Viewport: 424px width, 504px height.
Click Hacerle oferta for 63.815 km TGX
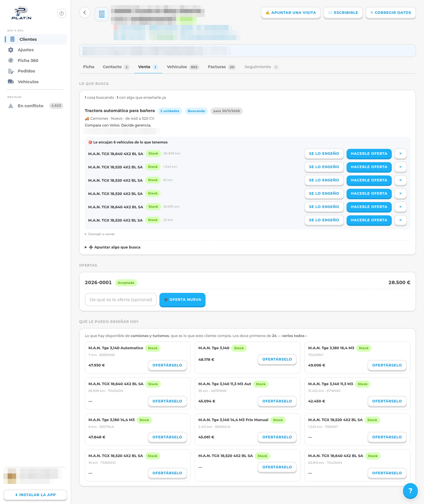pyautogui.click(x=369, y=207)
